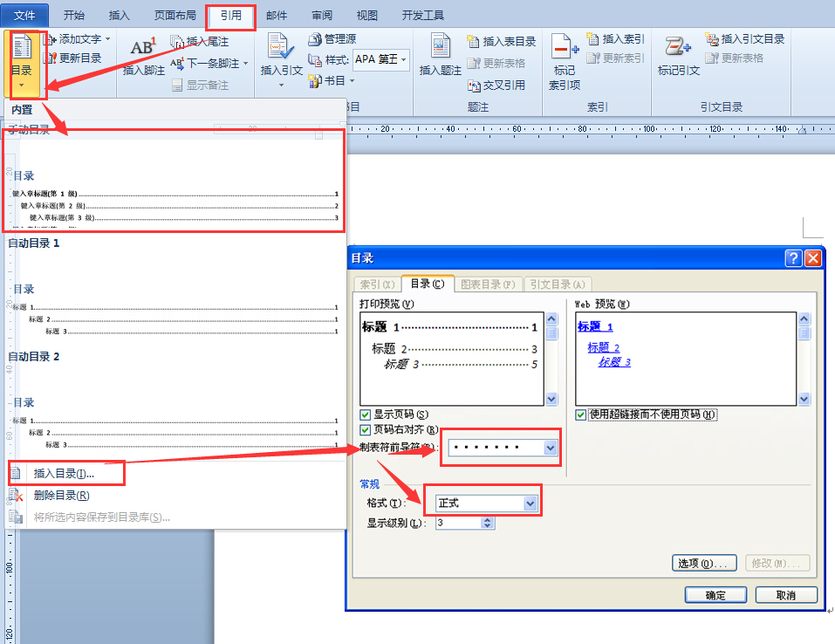Open 管理源 manage sources
This screenshot has height=644, width=835.
tap(332, 39)
